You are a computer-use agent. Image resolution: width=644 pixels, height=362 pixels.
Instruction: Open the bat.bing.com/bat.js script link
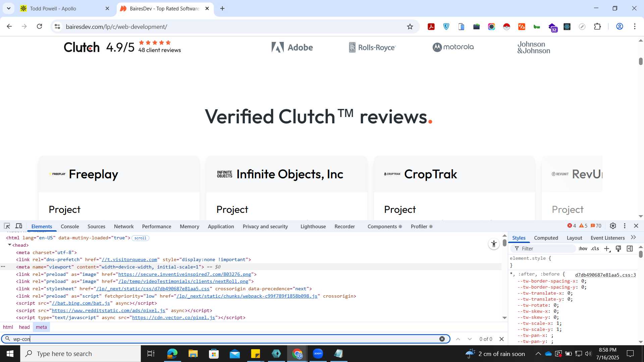[81, 303]
